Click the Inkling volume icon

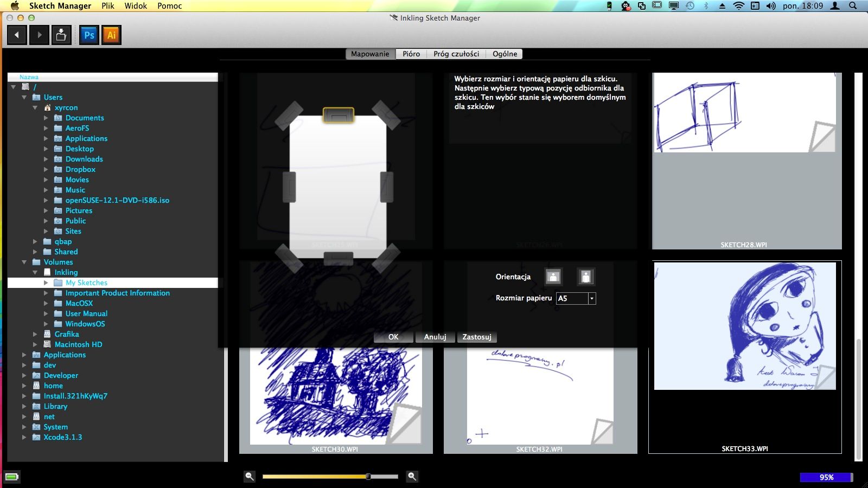coord(47,272)
